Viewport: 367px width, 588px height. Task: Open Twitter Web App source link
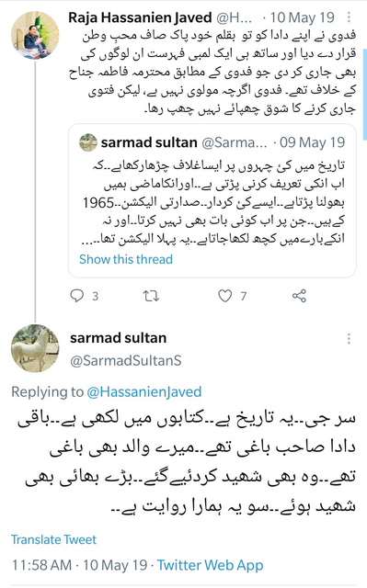click(210, 565)
